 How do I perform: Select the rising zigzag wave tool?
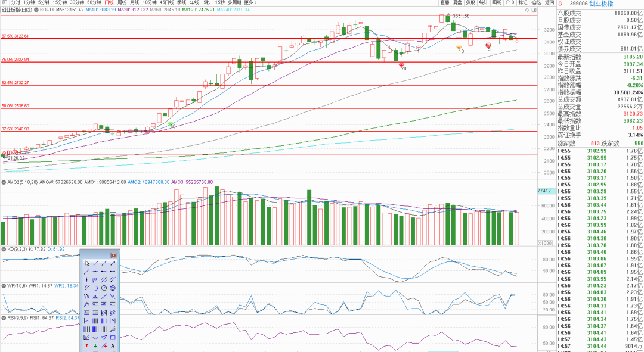pyautogui.click(x=104, y=296)
